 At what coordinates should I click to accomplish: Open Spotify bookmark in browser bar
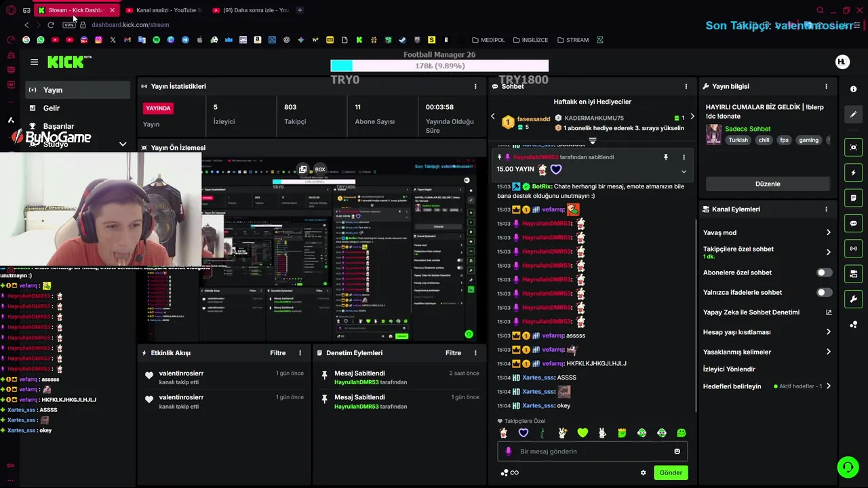tap(156, 40)
